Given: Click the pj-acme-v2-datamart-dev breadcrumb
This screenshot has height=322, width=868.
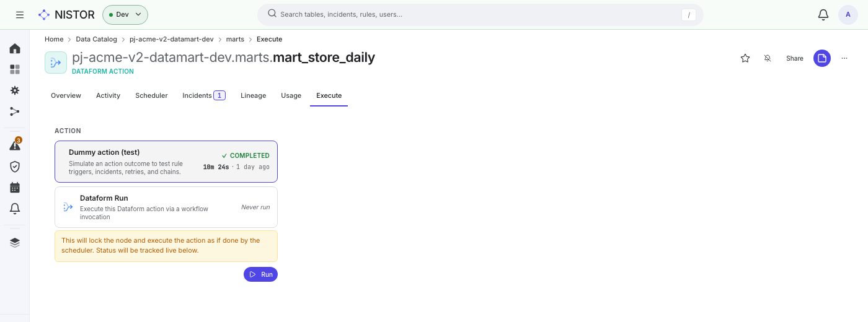Looking at the screenshot, I should [x=172, y=39].
